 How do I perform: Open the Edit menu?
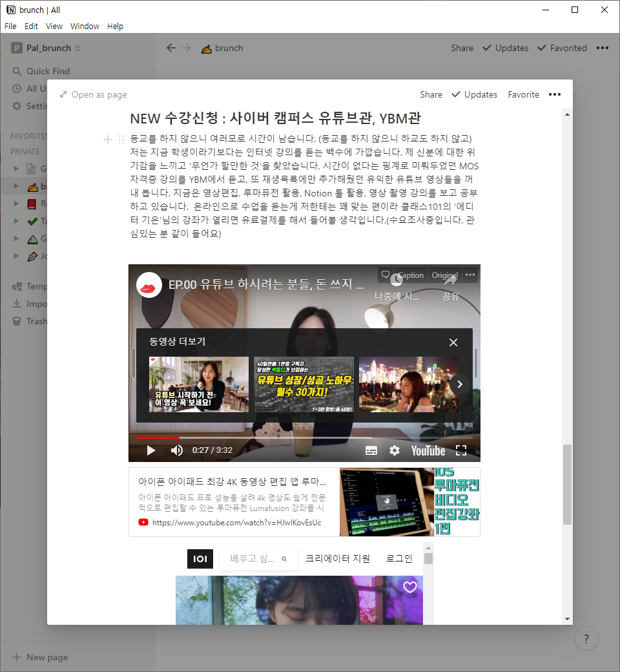pyautogui.click(x=31, y=26)
